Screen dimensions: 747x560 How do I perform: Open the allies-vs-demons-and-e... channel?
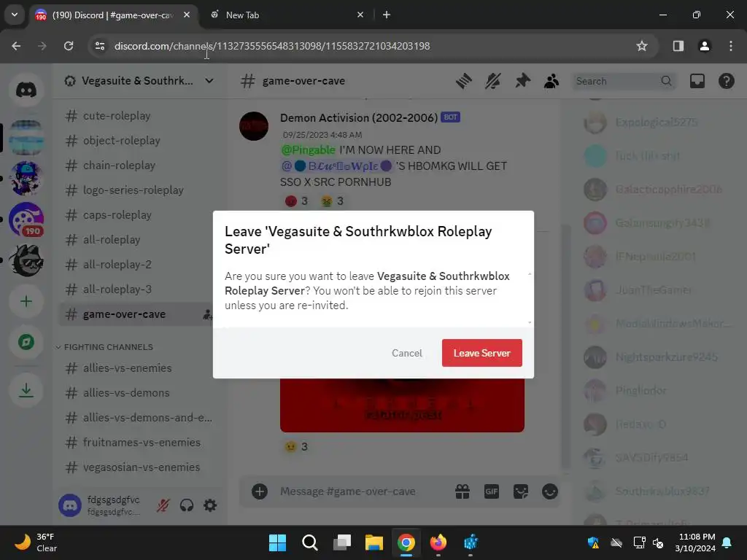[147, 418]
